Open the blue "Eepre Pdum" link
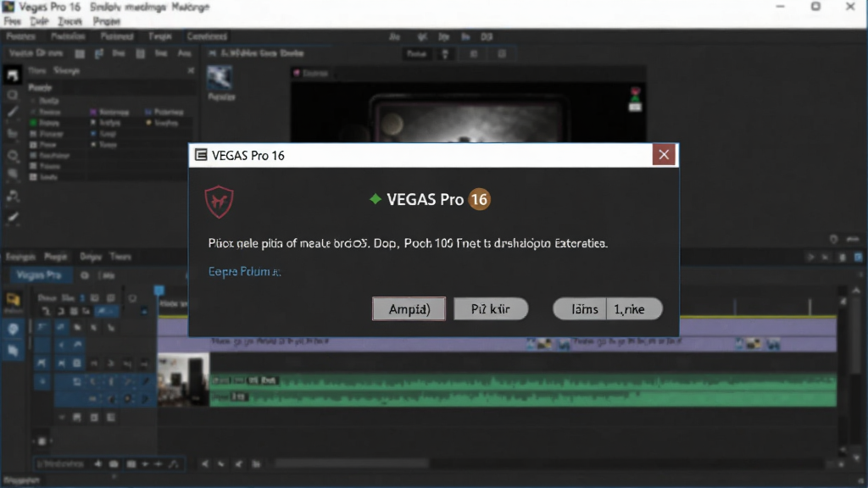The image size is (868, 488). [244, 272]
